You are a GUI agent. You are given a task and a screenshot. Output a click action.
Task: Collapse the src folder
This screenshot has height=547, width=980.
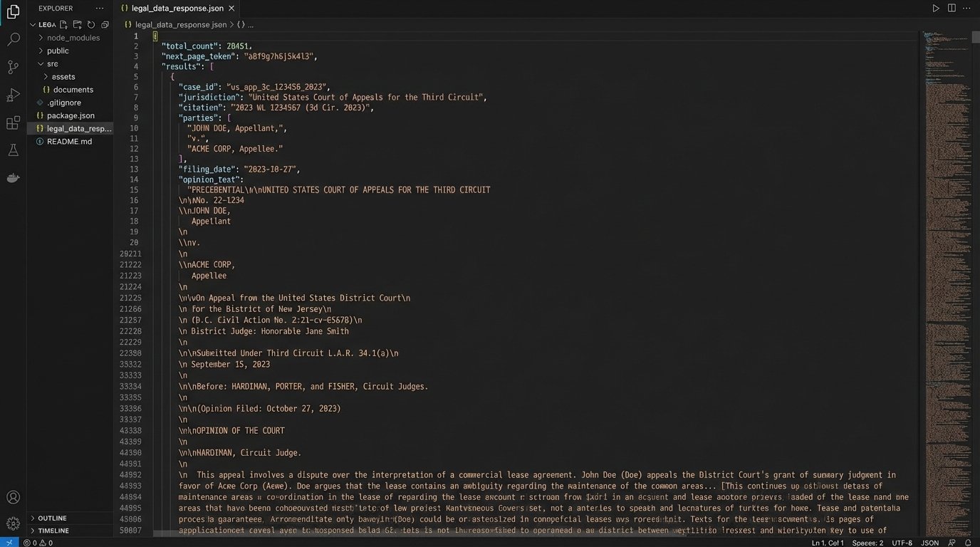click(52, 63)
